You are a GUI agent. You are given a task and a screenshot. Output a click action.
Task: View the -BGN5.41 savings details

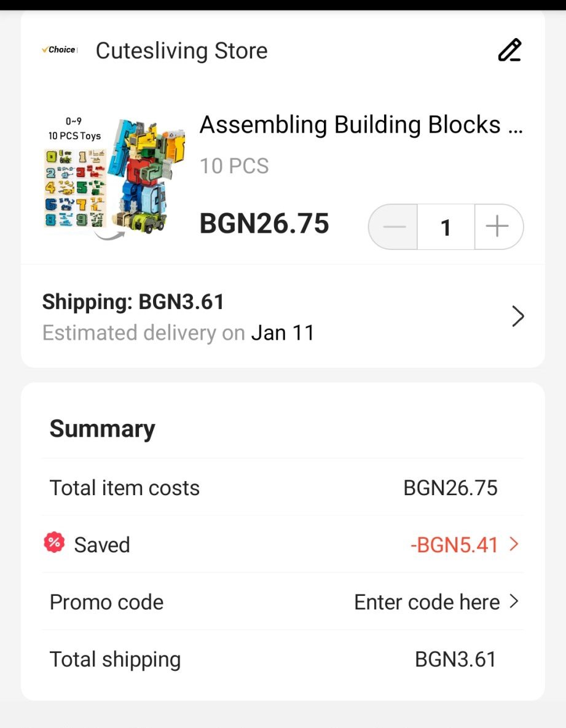[454, 545]
